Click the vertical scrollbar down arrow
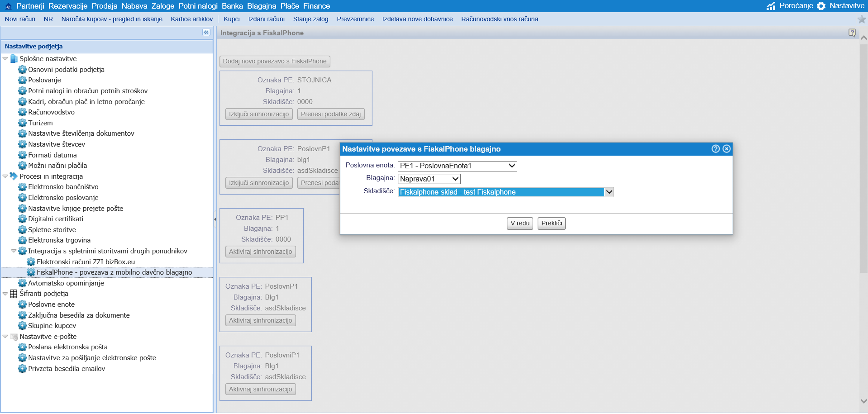 click(863, 401)
